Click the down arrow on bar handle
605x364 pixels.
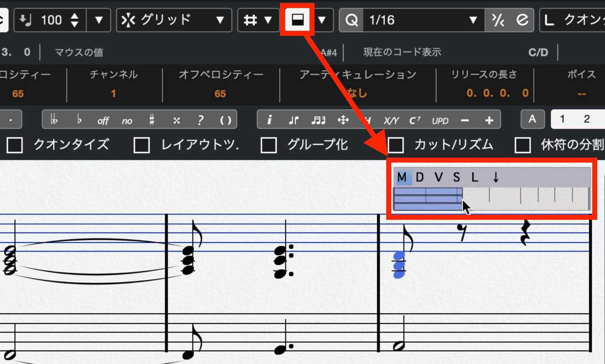(x=495, y=177)
